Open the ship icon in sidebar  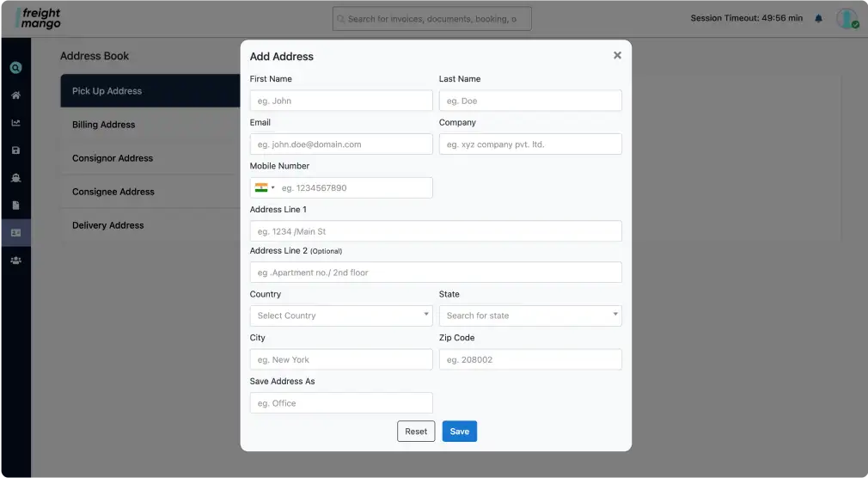(x=15, y=178)
